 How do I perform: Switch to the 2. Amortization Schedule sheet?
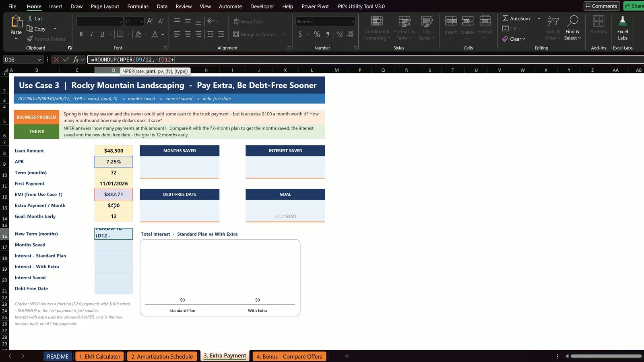coord(163,356)
